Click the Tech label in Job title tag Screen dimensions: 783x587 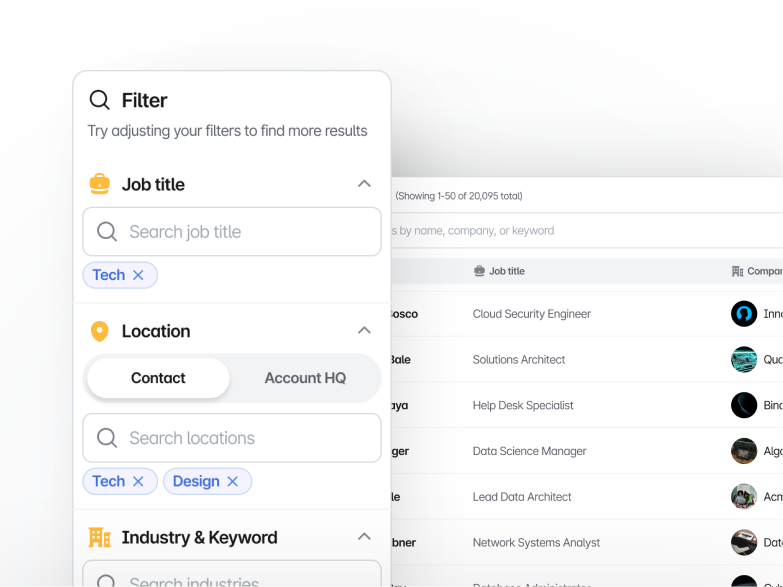108,275
